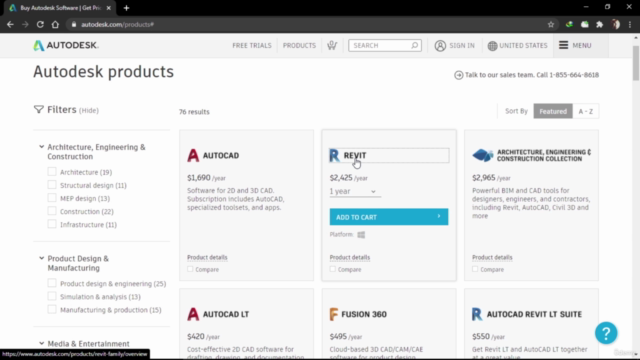Check the Construction (22) filter

(52, 211)
